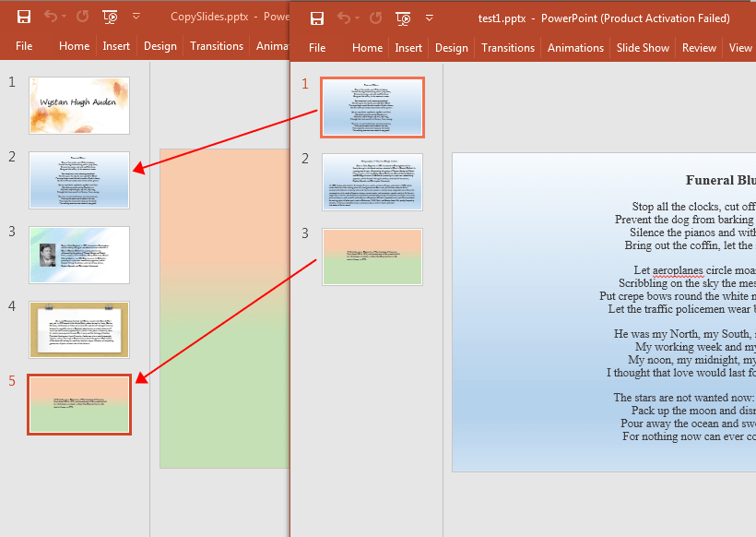Open Animations tab in CopySlides.pptx window
This screenshot has width=756, height=537.
(x=272, y=46)
